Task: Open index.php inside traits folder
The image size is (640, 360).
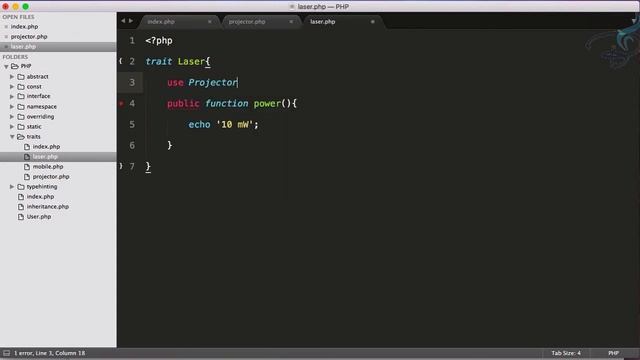Action: (x=46, y=147)
